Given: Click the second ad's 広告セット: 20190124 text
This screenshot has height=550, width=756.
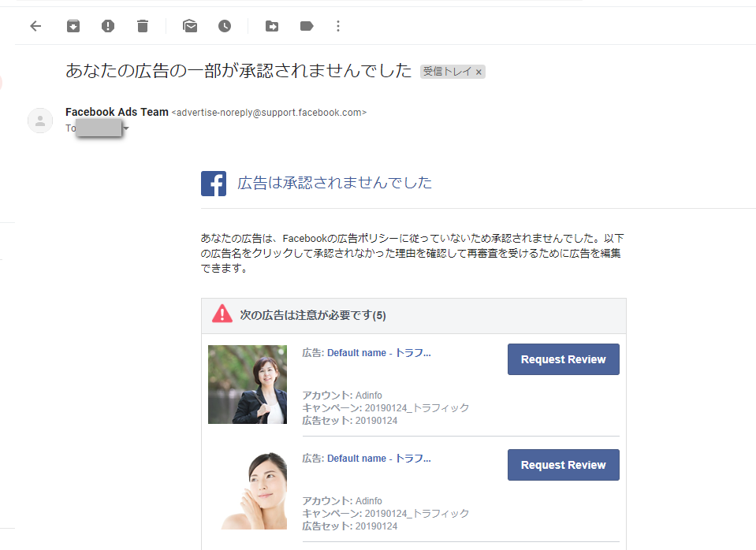Looking at the screenshot, I should click(x=350, y=526).
